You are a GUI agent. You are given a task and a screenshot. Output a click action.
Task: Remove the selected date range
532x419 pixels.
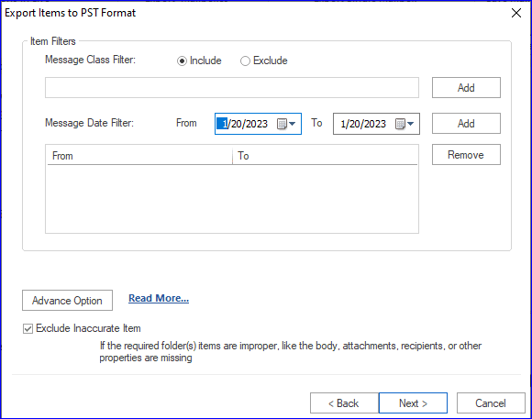tap(466, 155)
